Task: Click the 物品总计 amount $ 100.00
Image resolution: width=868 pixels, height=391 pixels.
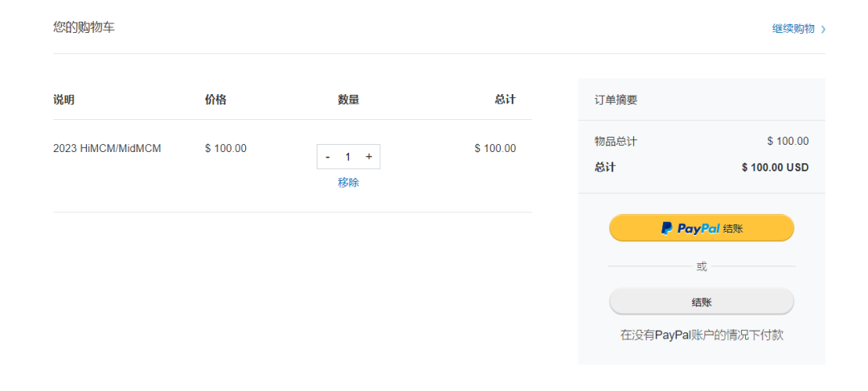Action: point(788,142)
